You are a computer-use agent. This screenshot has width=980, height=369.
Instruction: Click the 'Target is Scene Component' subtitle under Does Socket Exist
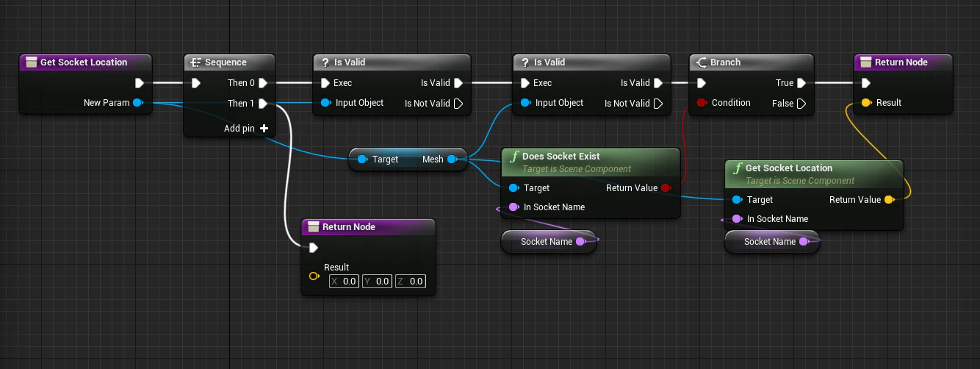(577, 169)
